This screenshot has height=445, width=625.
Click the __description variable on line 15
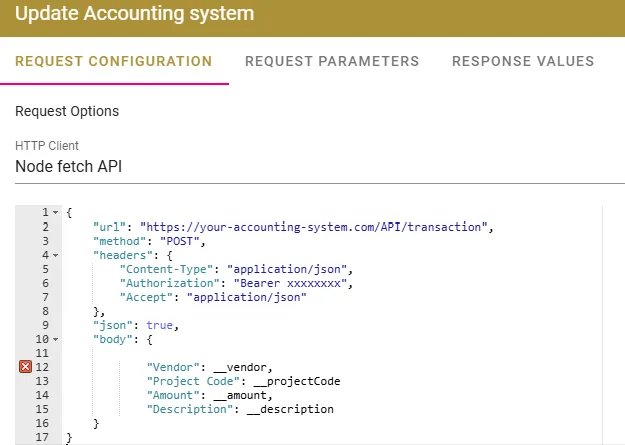coord(290,410)
